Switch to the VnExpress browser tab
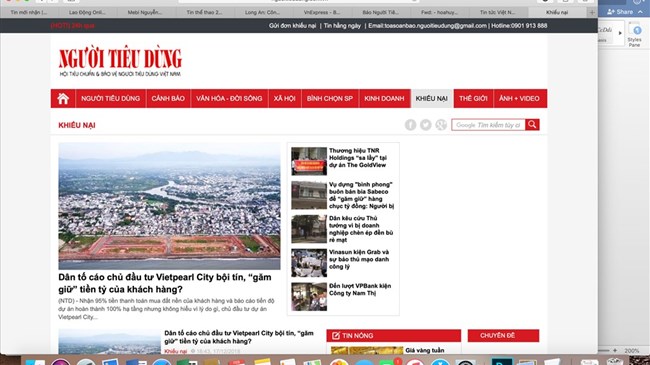Screen dimensions: 650x365 click(x=322, y=12)
